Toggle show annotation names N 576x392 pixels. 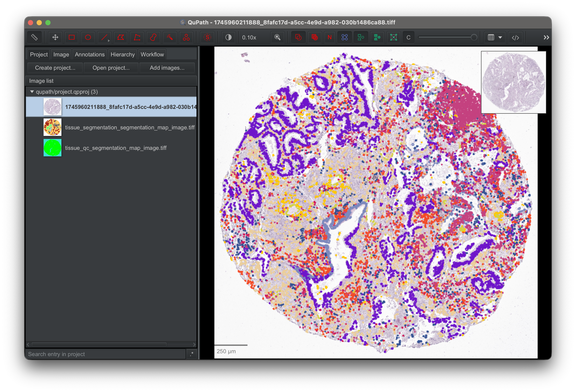pos(330,37)
